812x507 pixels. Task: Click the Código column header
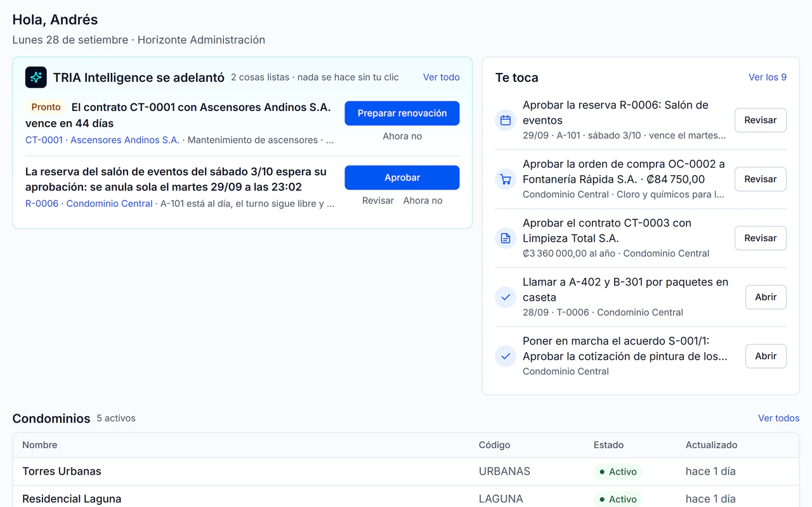click(495, 445)
